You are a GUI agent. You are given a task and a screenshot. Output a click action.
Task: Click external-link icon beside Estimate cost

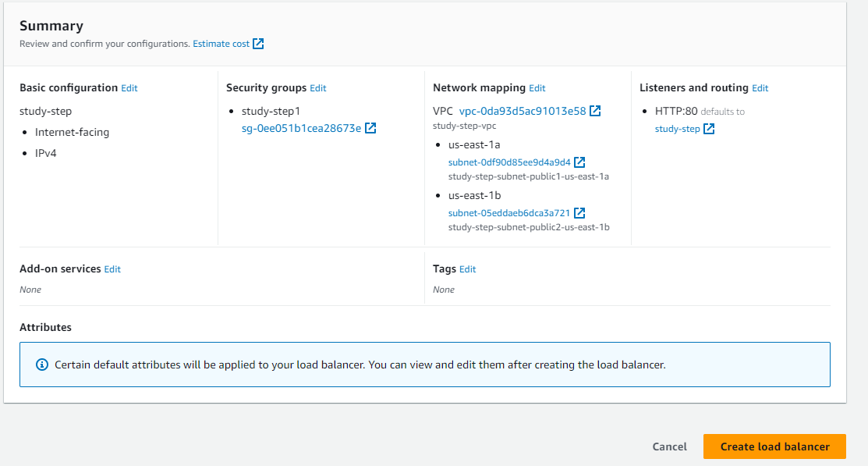coord(258,44)
